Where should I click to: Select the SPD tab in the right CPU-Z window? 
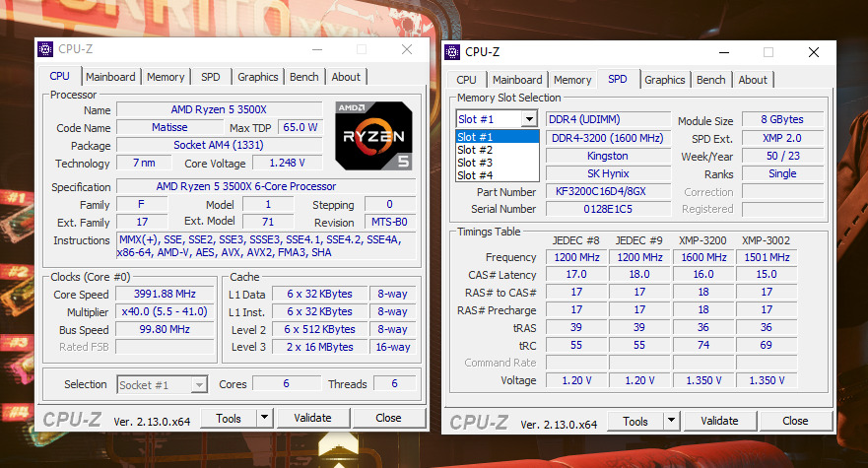617,79
